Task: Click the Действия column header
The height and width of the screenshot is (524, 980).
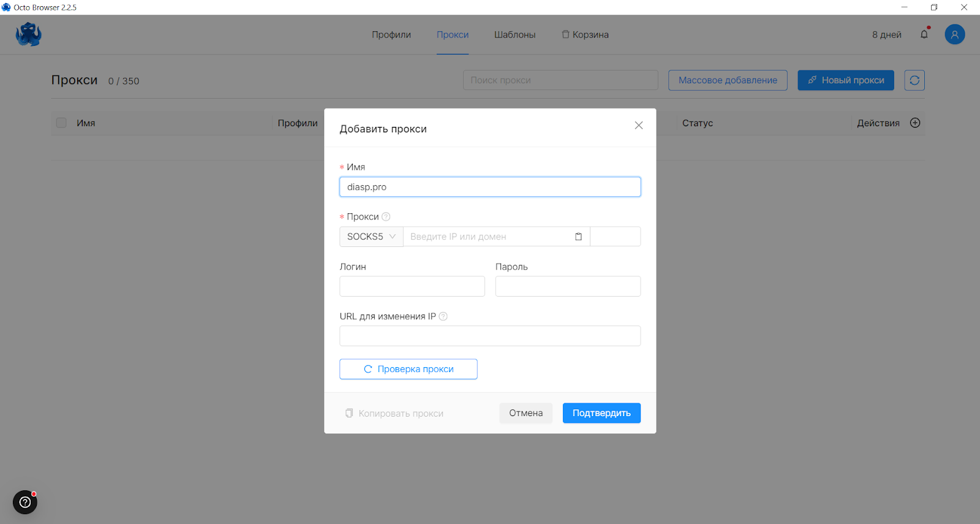Action: click(878, 123)
